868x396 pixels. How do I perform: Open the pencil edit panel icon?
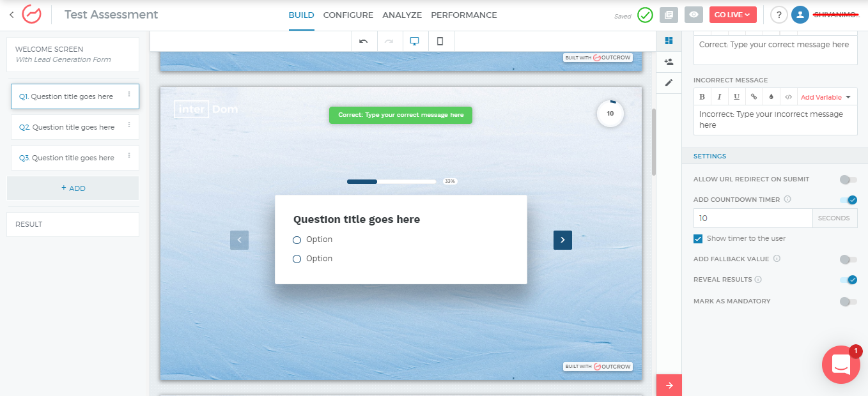669,83
